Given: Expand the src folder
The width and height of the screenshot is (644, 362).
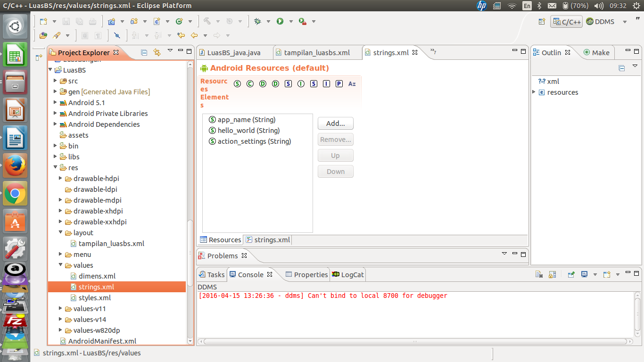Looking at the screenshot, I should click(x=55, y=81).
